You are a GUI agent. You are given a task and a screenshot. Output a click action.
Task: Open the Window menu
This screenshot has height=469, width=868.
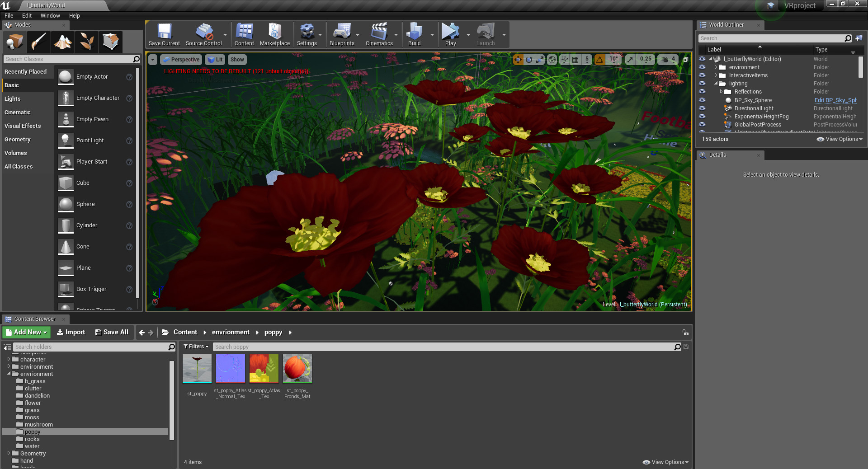click(50, 15)
